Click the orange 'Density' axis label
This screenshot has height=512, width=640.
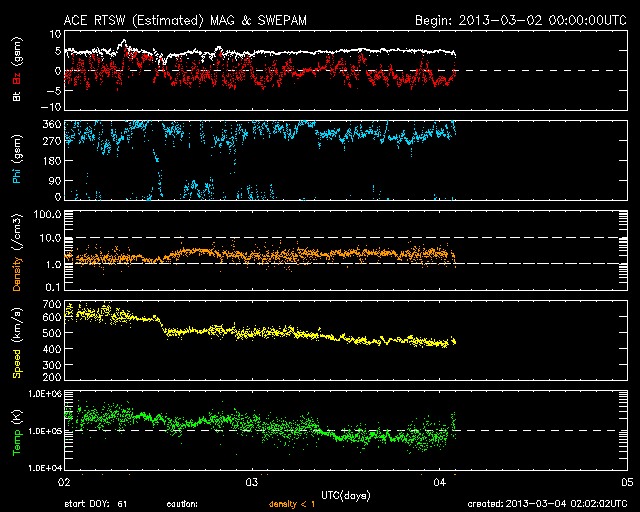pos(17,274)
